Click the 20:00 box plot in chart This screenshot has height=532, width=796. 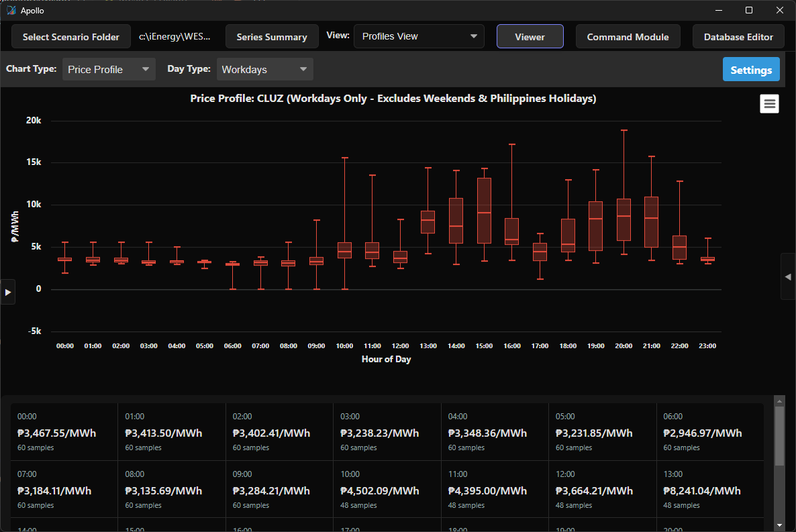coord(624,219)
